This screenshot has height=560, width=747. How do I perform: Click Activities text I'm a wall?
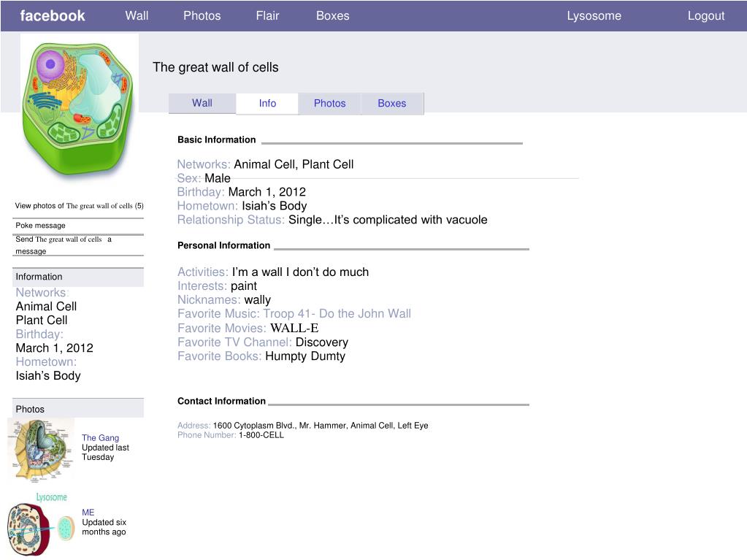click(300, 272)
